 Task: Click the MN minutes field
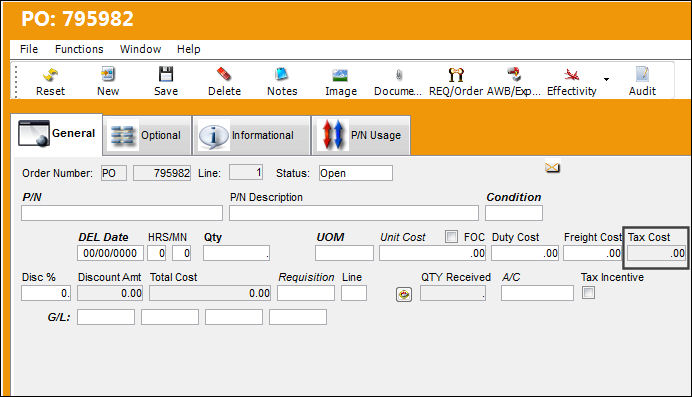[181, 253]
